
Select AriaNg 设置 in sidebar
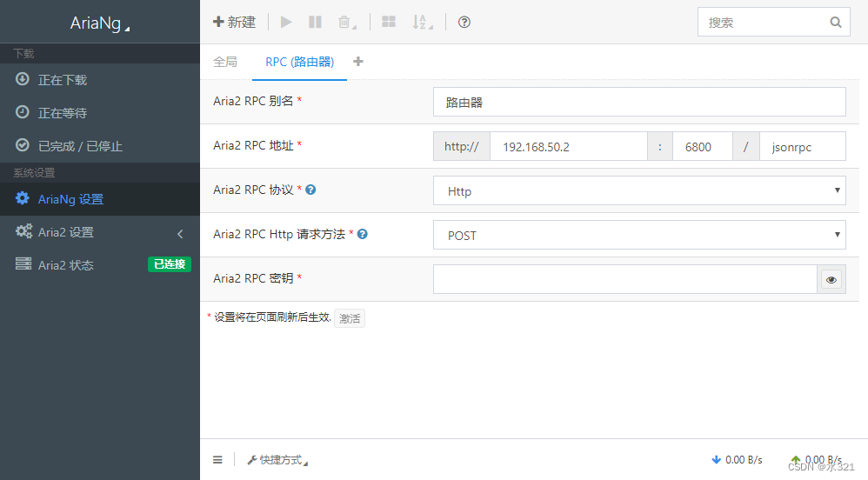click(x=100, y=199)
